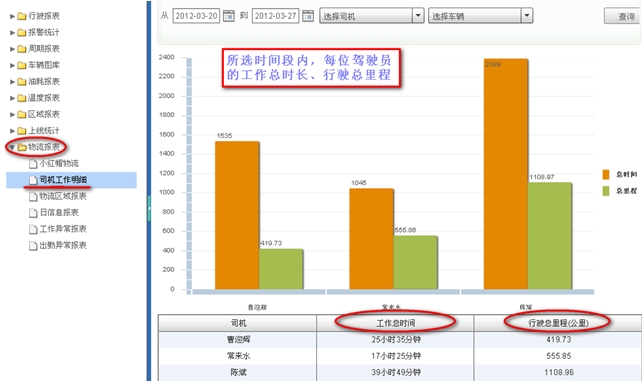Image resolution: width=644 pixels, height=382 pixels.
Task: Open the 选择车辆 vehicle dropdown
Action: (481, 16)
